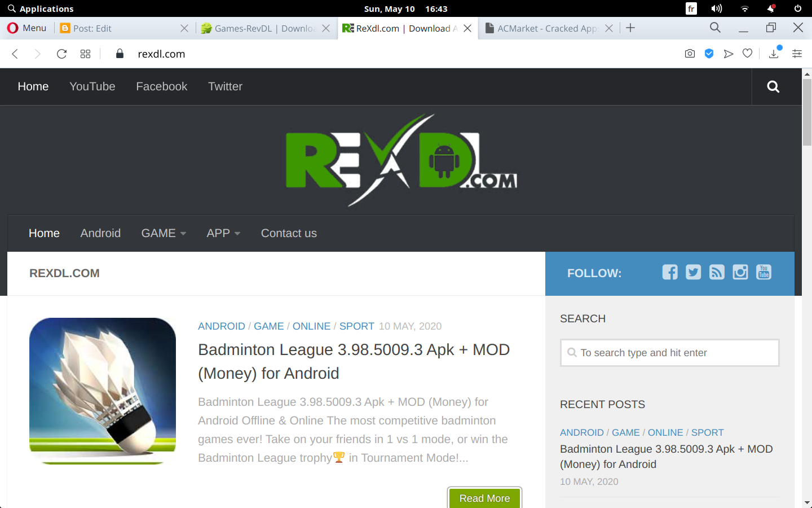Open the Facebook link in top bar
812x508 pixels.
coord(162,86)
